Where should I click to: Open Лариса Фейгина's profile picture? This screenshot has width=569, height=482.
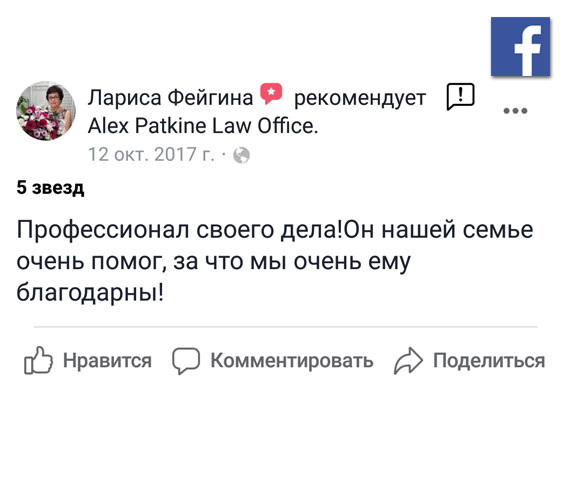coord(46,111)
